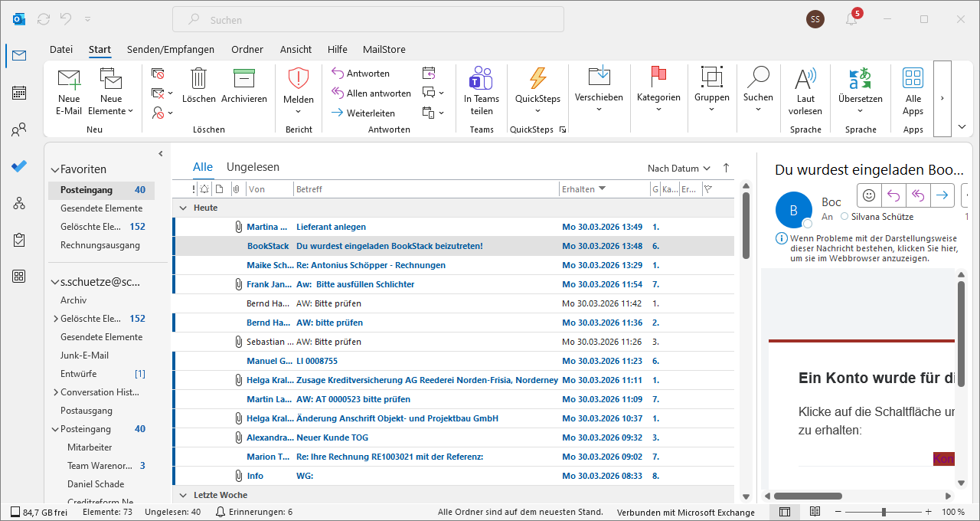The image size is (980, 521).
Task: Click the Allen antworten button
Action: tap(371, 93)
